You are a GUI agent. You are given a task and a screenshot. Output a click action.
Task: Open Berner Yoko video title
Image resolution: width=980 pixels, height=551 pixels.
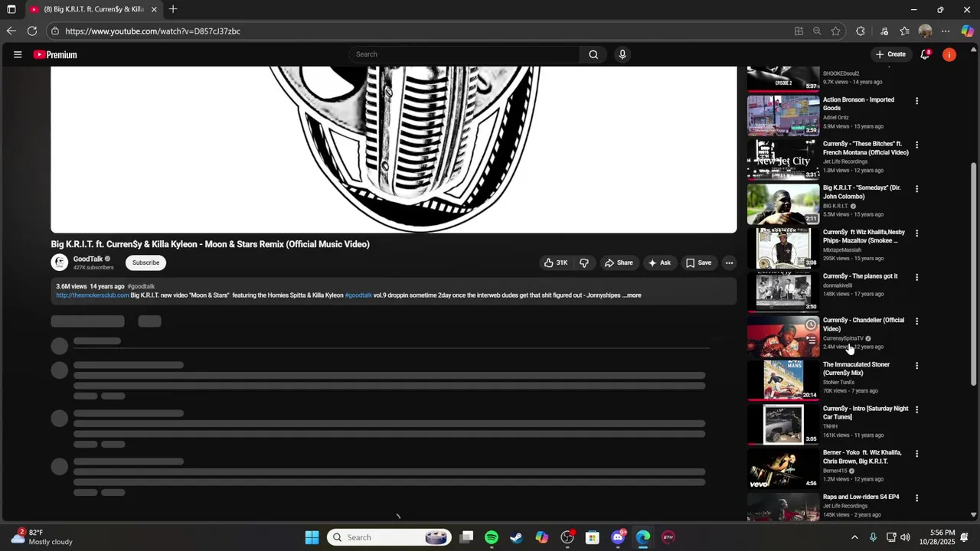(x=862, y=457)
